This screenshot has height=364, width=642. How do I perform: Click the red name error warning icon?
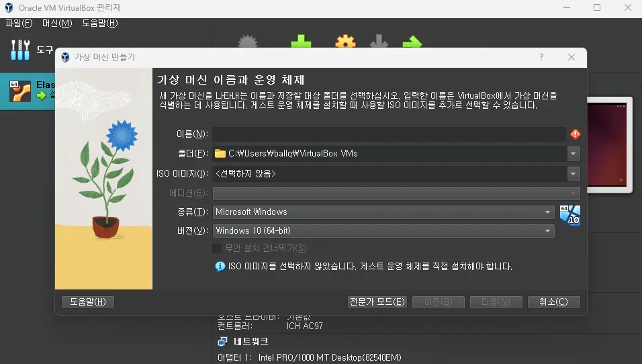point(576,134)
